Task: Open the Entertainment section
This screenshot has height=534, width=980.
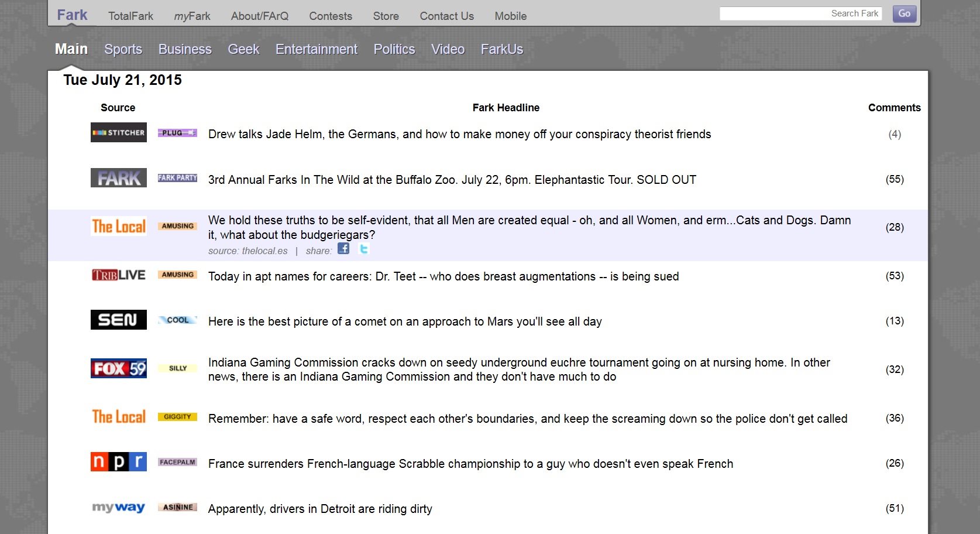Action: [x=316, y=49]
